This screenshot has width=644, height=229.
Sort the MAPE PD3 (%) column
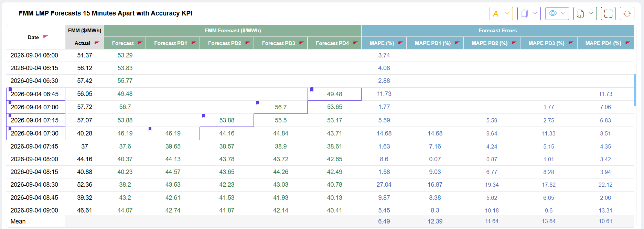[x=571, y=43]
